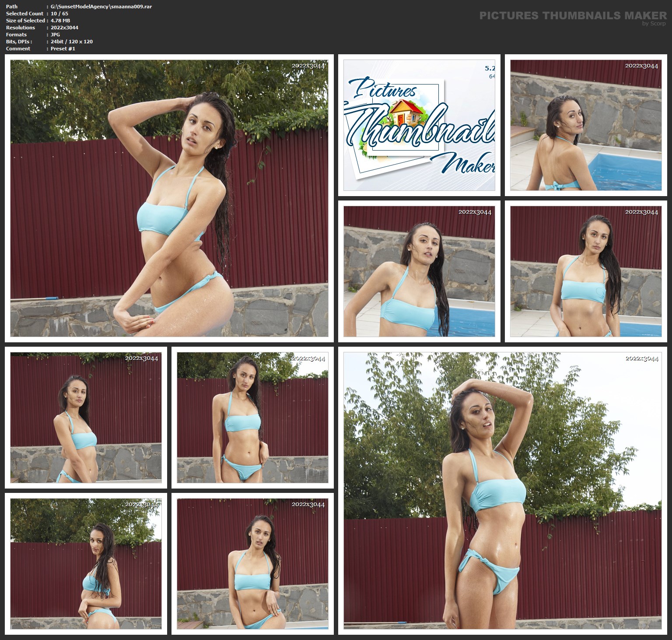Click the JPG format value in header
The height and width of the screenshot is (640, 672).
(x=55, y=35)
